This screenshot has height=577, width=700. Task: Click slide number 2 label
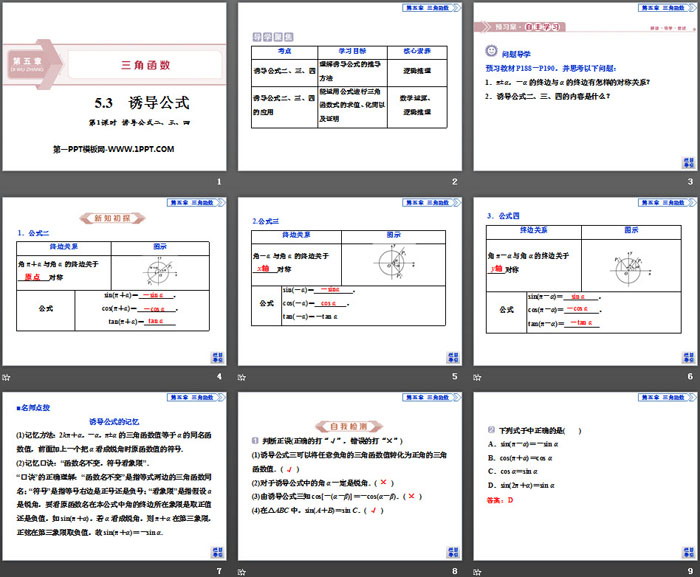(454, 181)
